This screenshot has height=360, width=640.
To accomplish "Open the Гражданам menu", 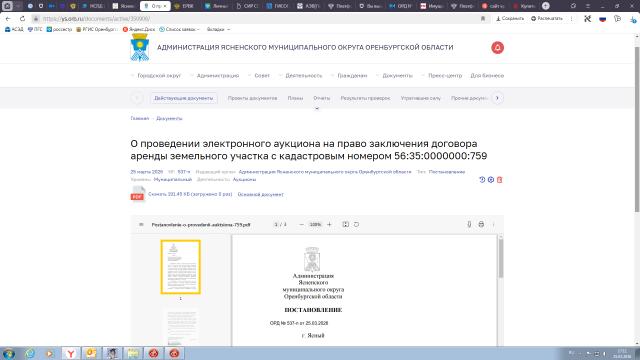I will click(x=352, y=76).
